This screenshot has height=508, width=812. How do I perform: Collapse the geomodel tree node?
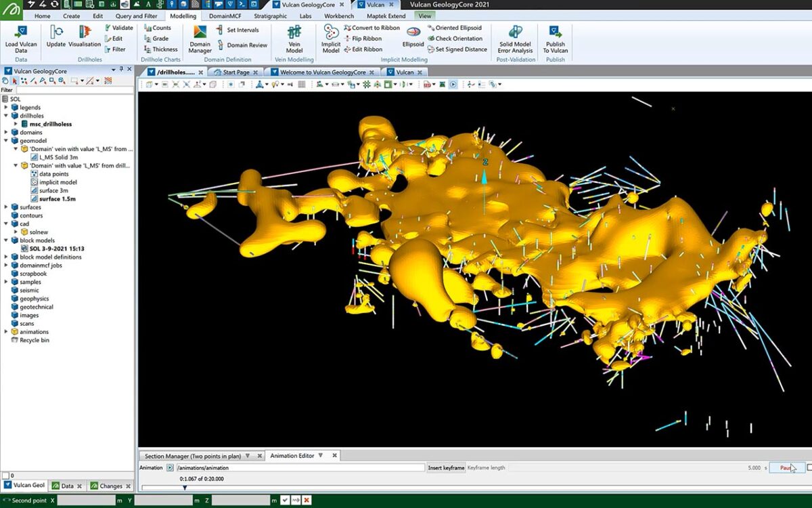click(6, 141)
